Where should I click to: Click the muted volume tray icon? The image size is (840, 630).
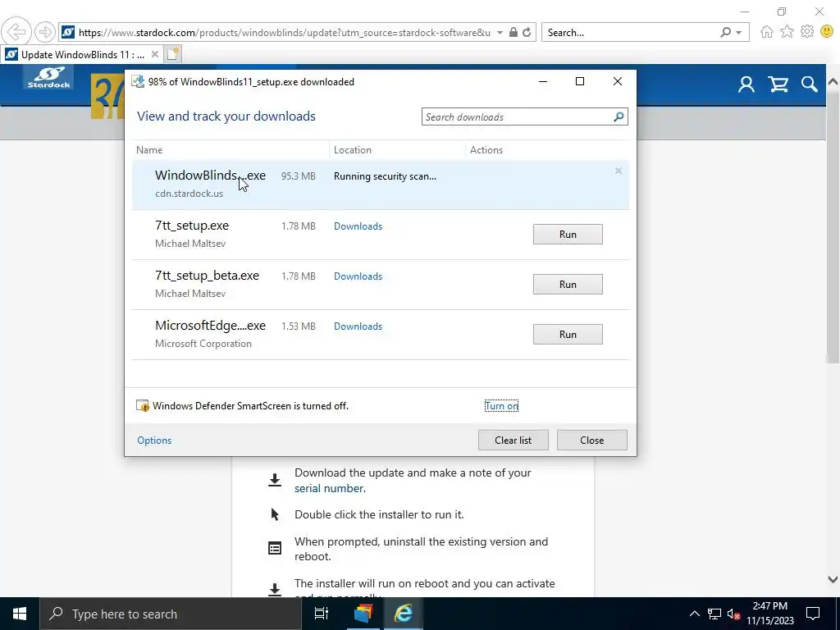pos(733,614)
